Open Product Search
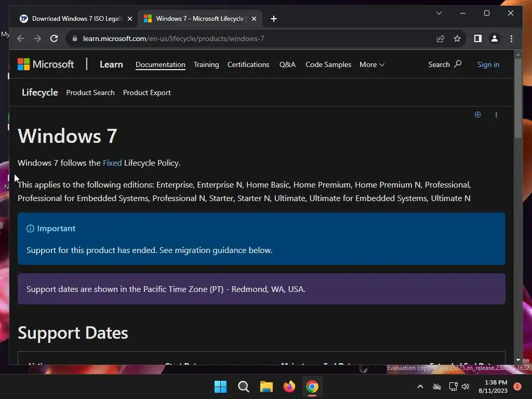The image size is (532, 399). [x=90, y=92]
